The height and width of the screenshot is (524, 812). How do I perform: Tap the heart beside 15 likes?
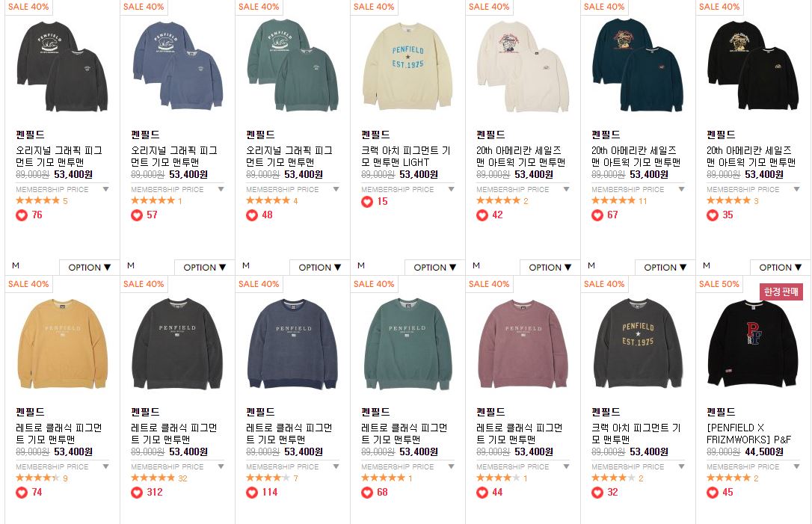pos(366,202)
